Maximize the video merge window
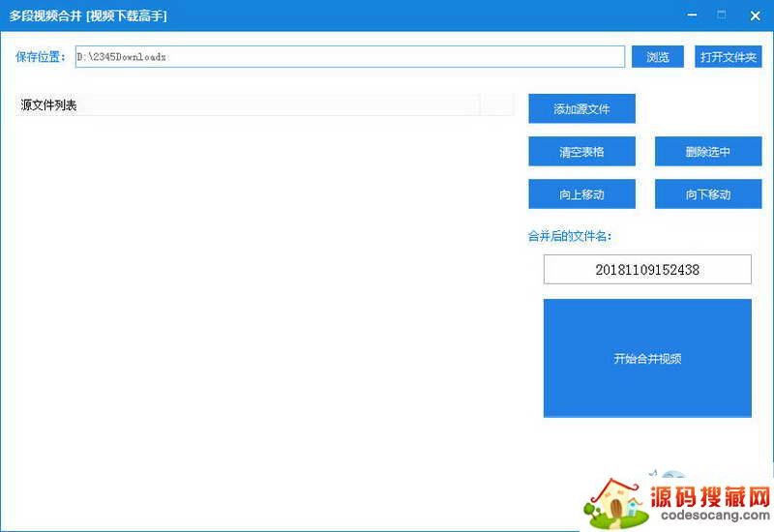The image size is (774, 532). 722,15
